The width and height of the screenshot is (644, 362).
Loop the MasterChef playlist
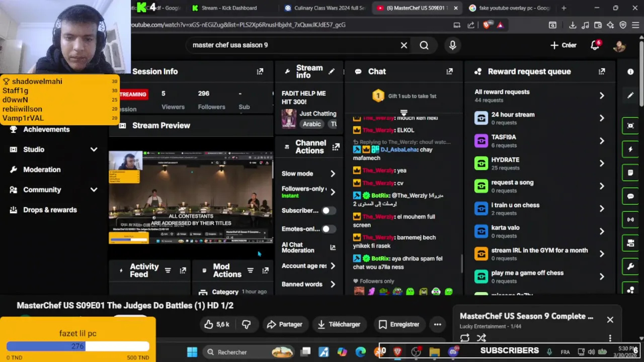click(x=465, y=338)
